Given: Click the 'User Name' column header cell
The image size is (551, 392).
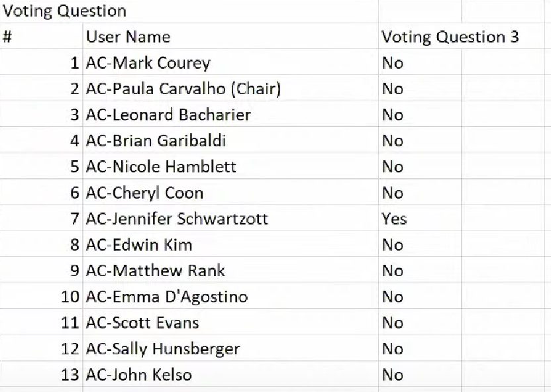Looking at the screenshot, I should pyautogui.click(x=128, y=37).
